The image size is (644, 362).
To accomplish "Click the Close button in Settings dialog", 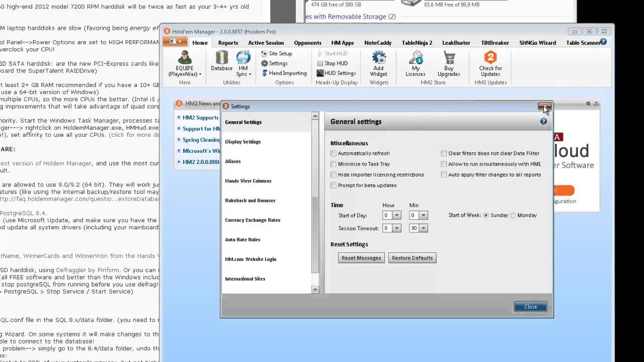I will click(x=530, y=307).
